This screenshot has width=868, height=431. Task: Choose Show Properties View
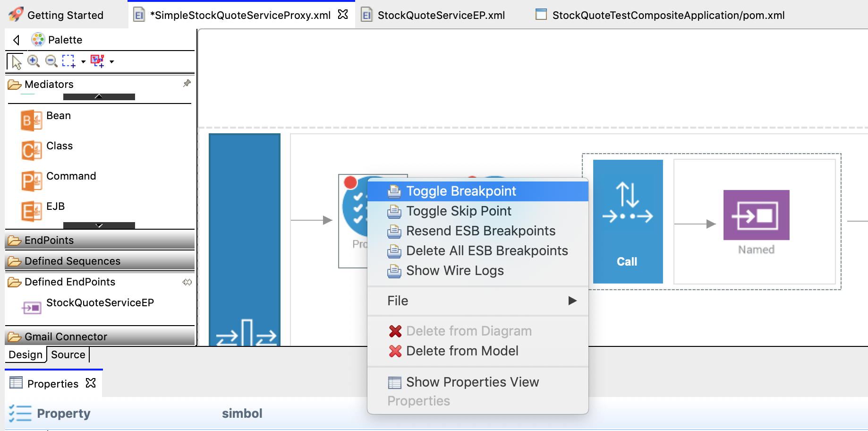[477, 382]
